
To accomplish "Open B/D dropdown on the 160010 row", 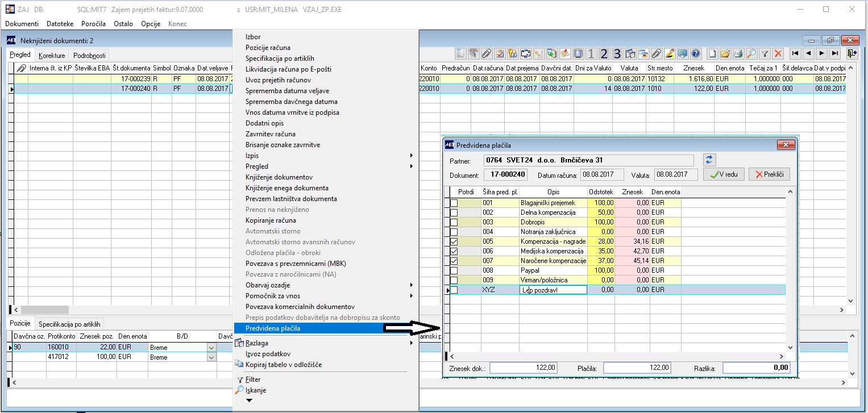I will click(212, 347).
